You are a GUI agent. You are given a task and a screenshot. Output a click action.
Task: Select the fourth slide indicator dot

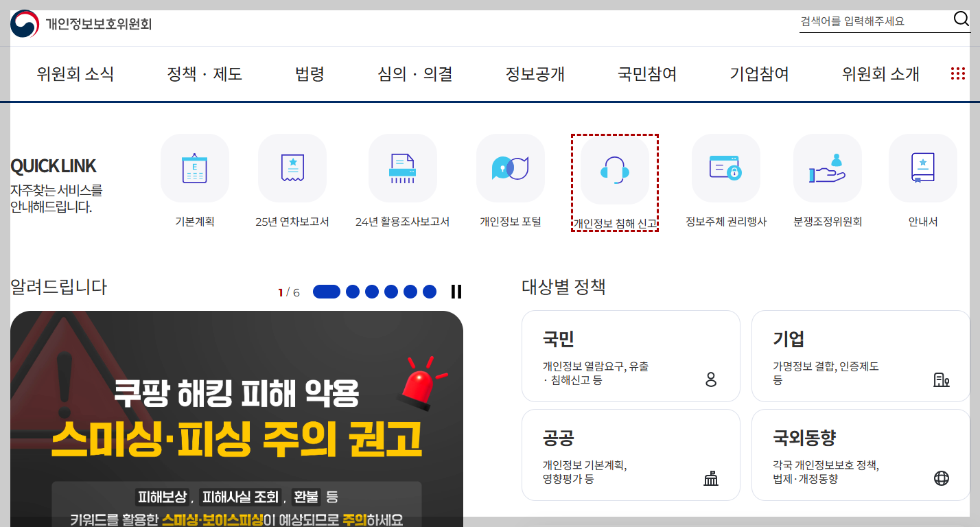pyautogui.click(x=391, y=292)
